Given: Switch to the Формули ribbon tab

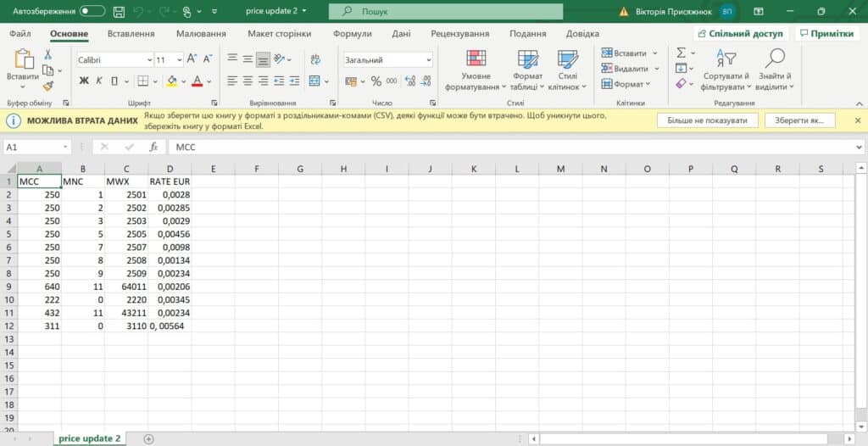Looking at the screenshot, I should tap(352, 34).
